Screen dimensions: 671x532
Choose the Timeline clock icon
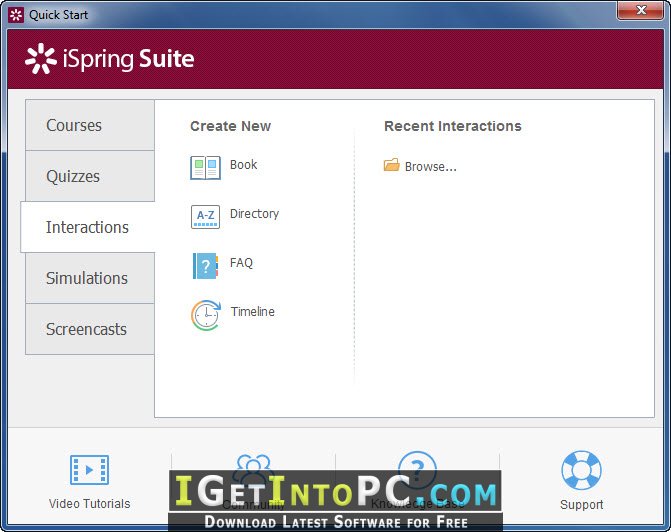[206, 315]
